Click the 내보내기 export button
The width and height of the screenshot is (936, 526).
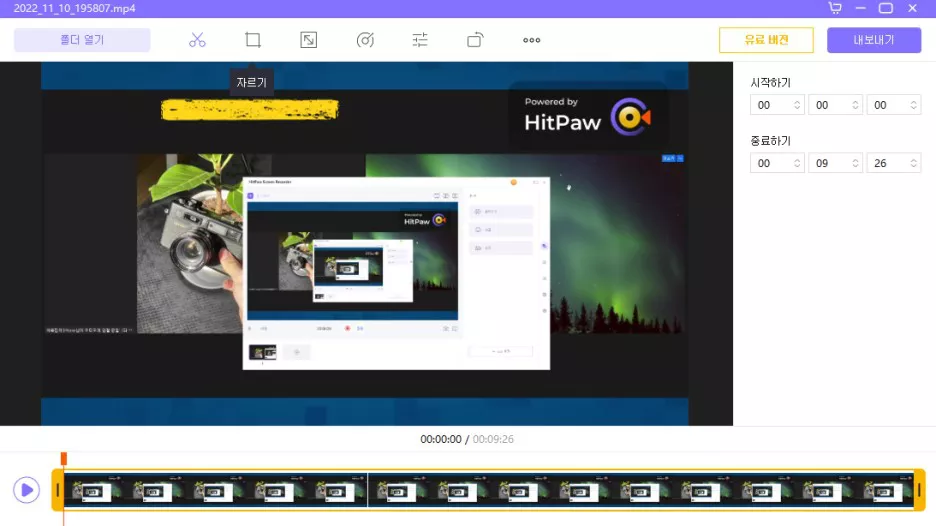pos(873,40)
